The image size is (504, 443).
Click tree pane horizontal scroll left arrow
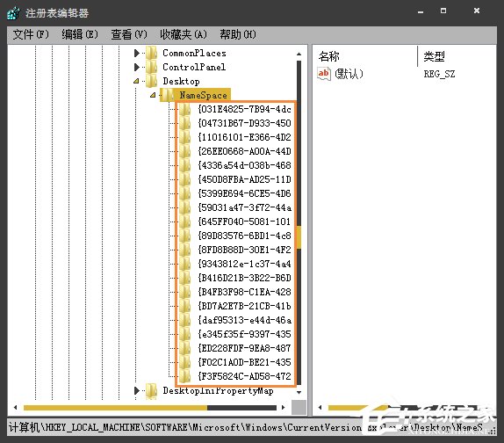point(15,407)
